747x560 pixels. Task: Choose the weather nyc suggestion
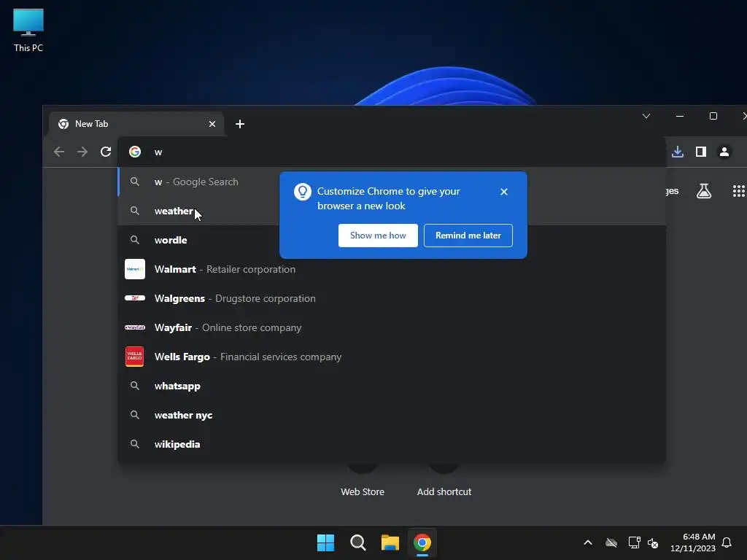coord(392,415)
